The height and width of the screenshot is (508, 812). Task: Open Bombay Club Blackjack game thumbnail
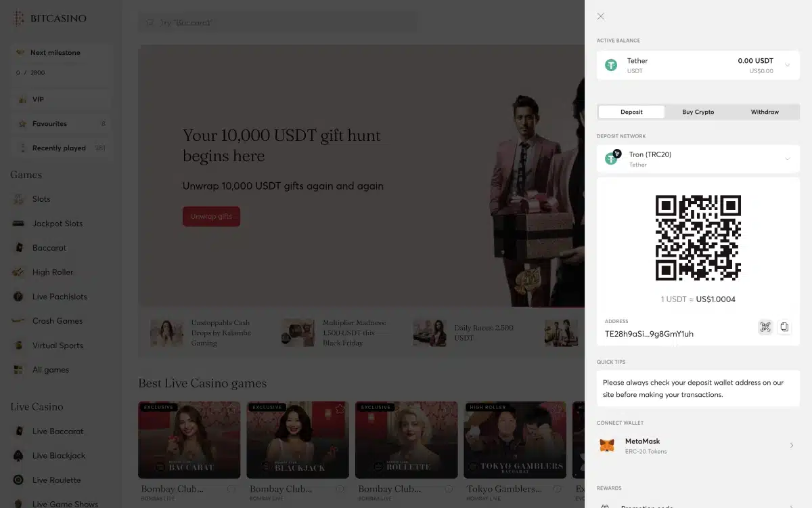[x=298, y=440]
